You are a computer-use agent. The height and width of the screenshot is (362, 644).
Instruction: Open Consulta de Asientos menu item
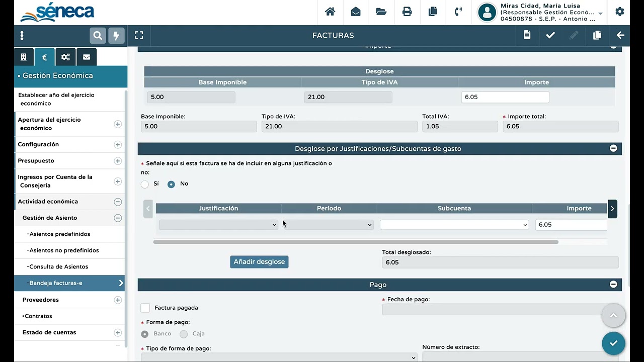[58, 267]
